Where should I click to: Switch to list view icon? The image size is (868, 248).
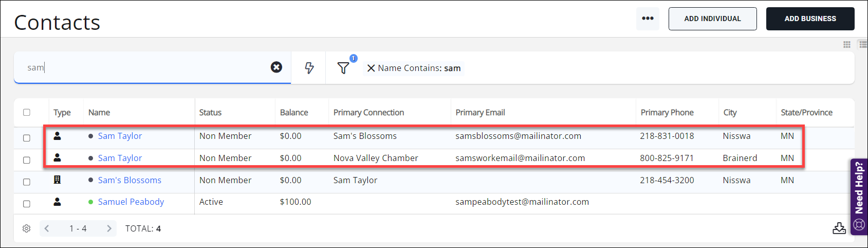863,45
